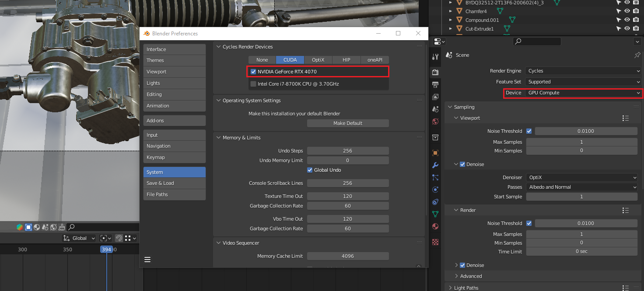
Task: Click the pin icon beside Scene
Action: click(637, 55)
